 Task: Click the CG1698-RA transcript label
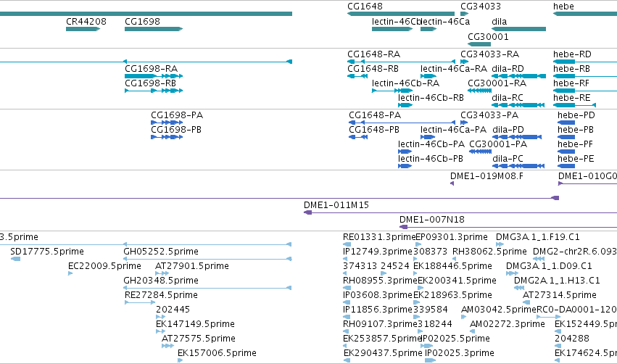[x=151, y=69]
